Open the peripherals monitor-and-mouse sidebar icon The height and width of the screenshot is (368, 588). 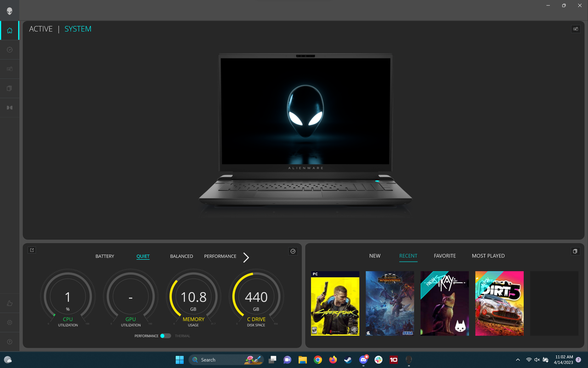(x=10, y=69)
